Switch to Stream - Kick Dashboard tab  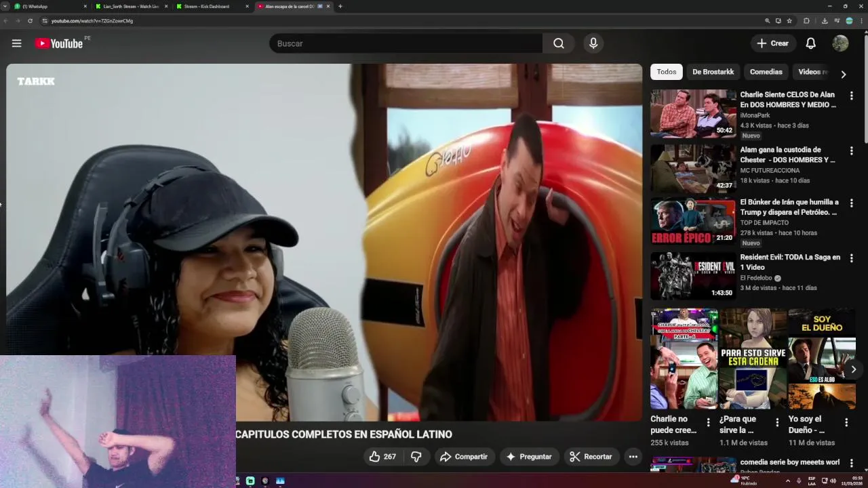point(212,6)
